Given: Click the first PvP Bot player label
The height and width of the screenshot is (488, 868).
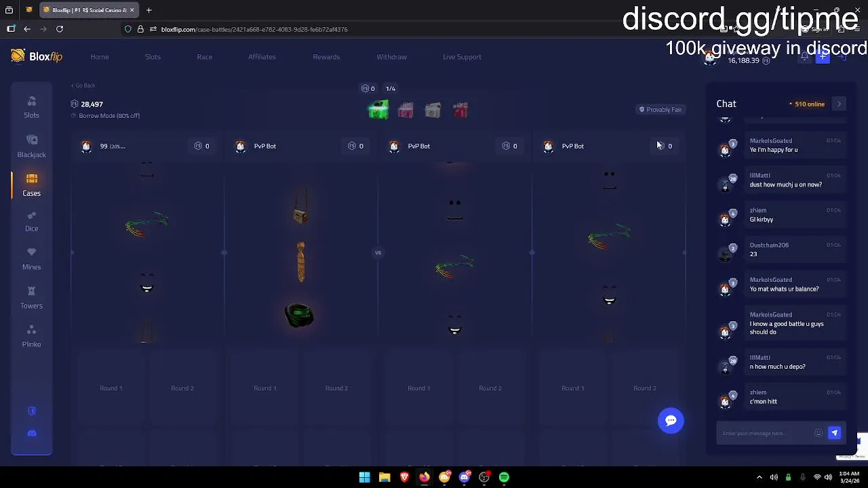Looking at the screenshot, I should pos(265,146).
